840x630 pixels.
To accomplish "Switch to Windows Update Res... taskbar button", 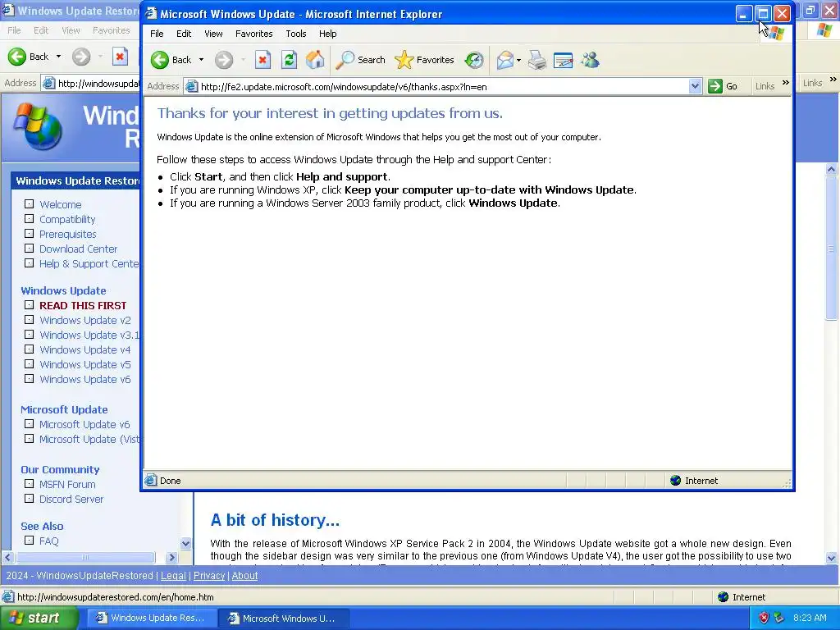I will [x=151, y=619].
